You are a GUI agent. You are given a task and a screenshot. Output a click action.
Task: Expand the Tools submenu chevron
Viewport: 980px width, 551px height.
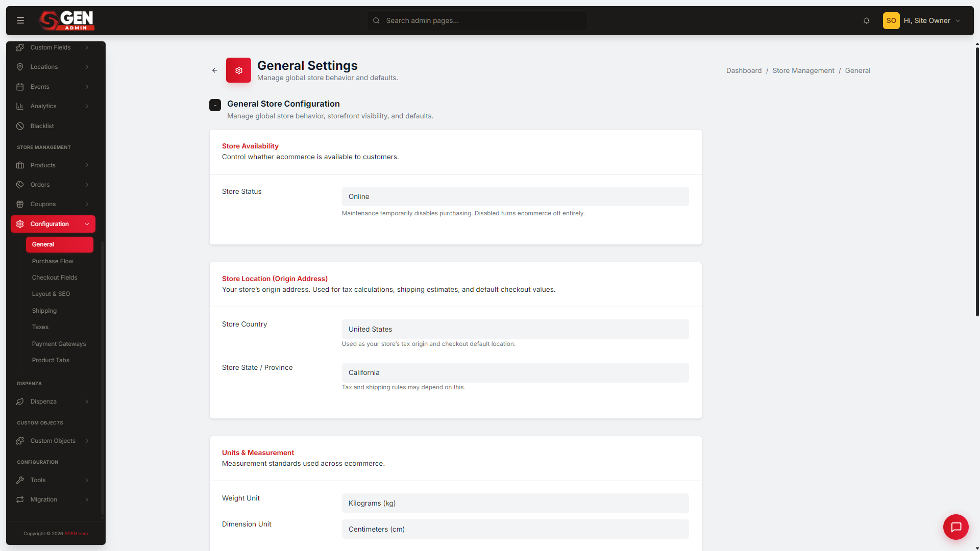87,480
